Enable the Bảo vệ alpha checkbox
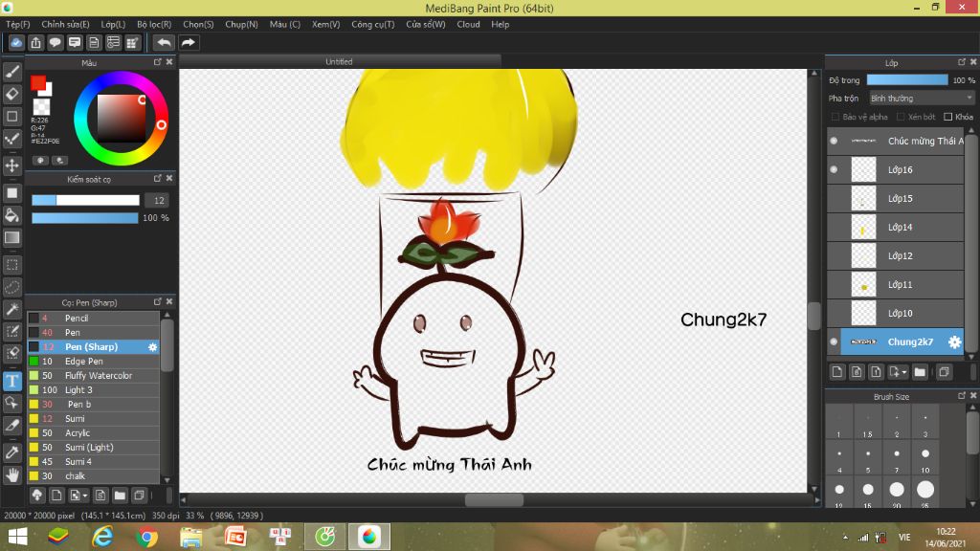 835,117
